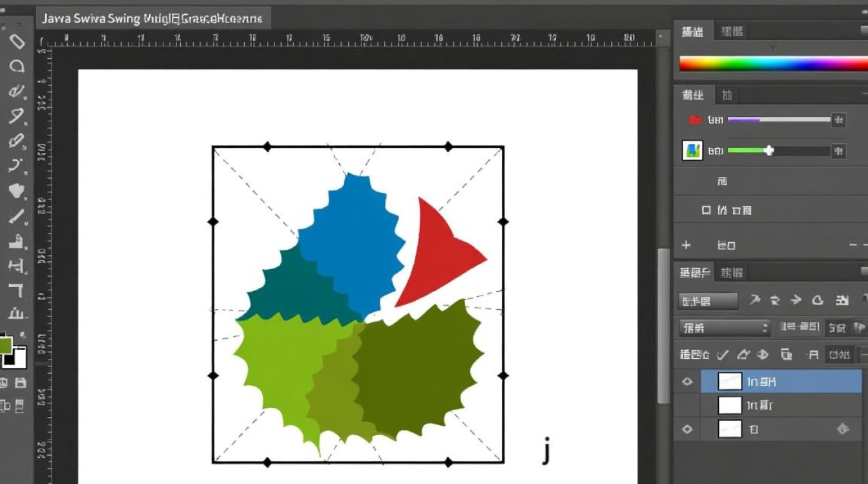Screen dimensions: 868x484
Task: Click the button at end of purple slider
Action: pyautogui.click(x=838, y=119)
